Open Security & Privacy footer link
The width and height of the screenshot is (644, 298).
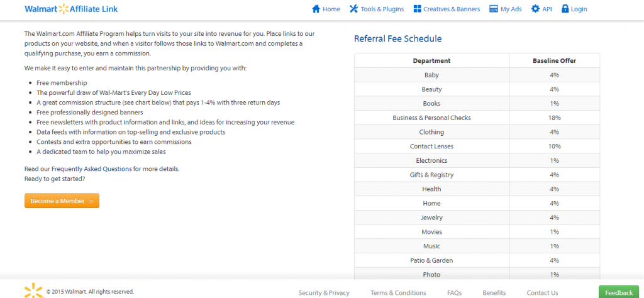324,293
